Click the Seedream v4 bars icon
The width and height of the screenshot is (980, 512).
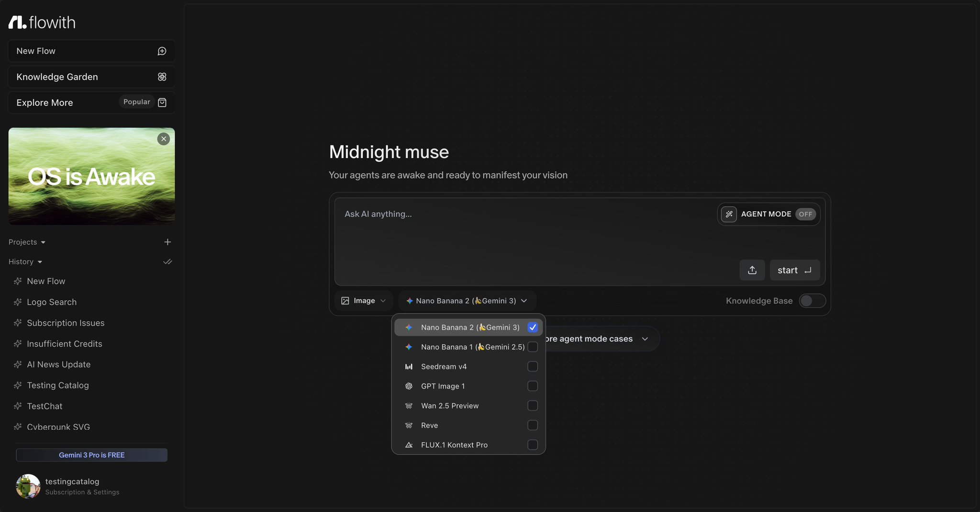409,367
